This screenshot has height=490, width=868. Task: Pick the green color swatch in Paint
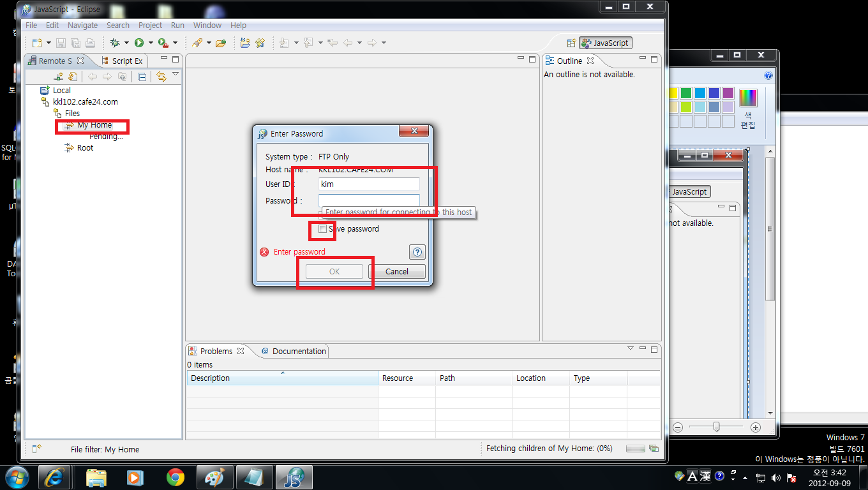tap(686, 93)
